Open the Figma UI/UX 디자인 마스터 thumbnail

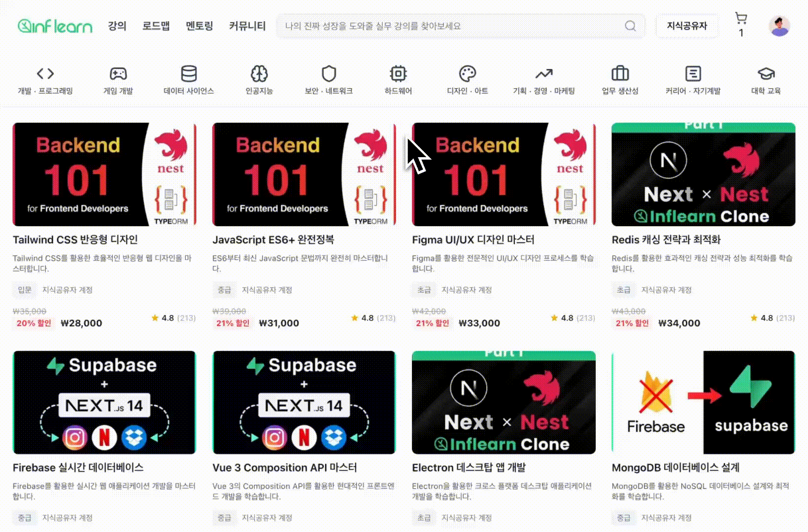(x=504, y=174)
